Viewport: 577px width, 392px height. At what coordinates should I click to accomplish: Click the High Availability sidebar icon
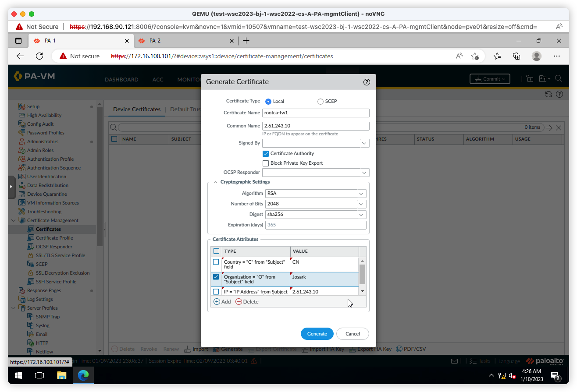[x=22, y=115]
